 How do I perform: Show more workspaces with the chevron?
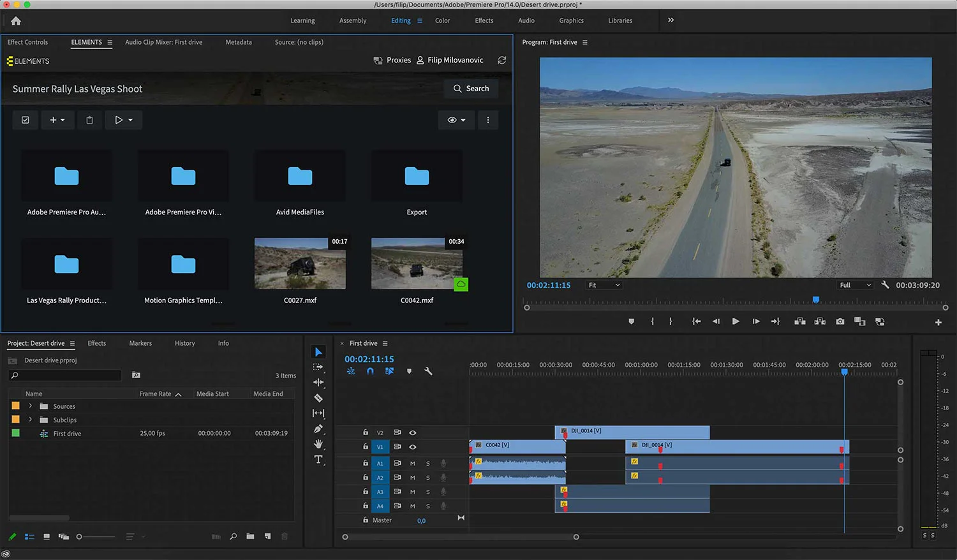pos(671,20)
